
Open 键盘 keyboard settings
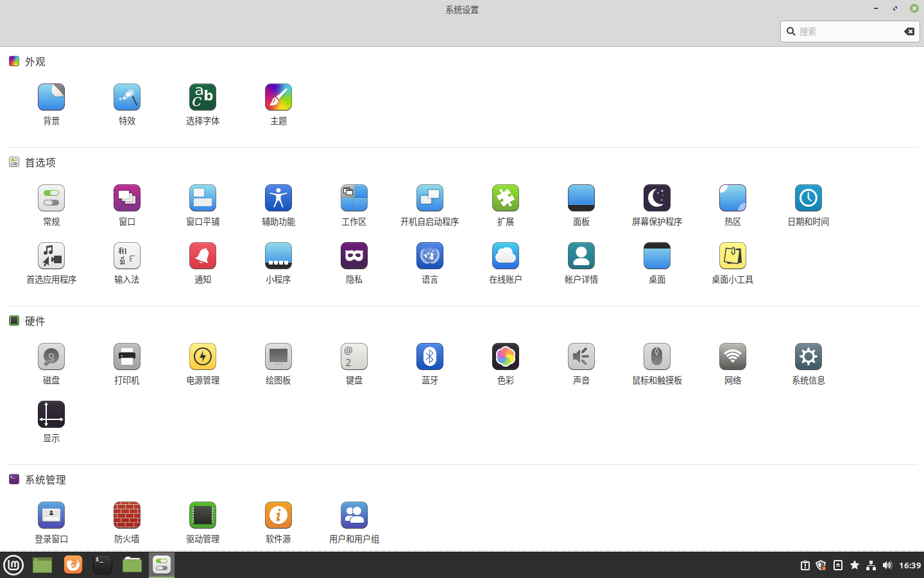[x=354, y=364]
